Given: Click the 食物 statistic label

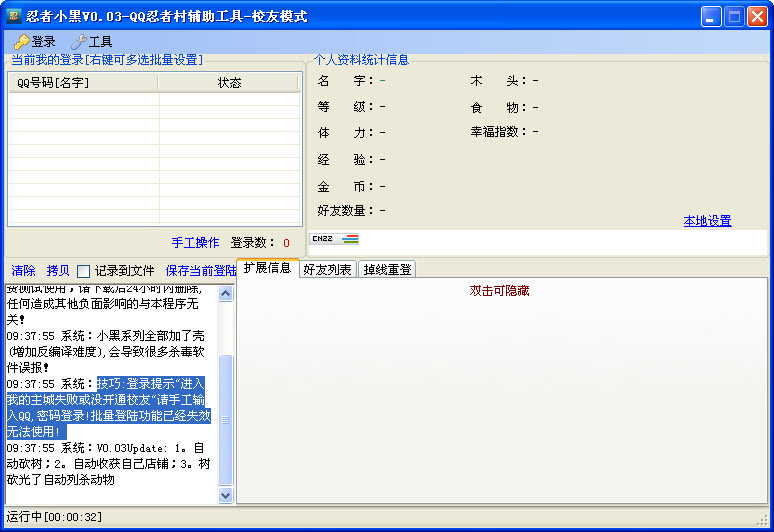Looking at the screenshot, I should (498, 108).
